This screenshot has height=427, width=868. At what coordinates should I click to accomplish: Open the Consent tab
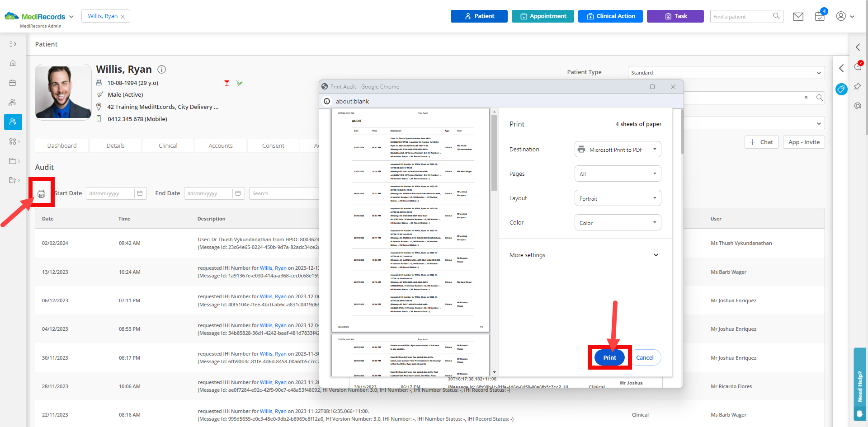coord(273,145)
